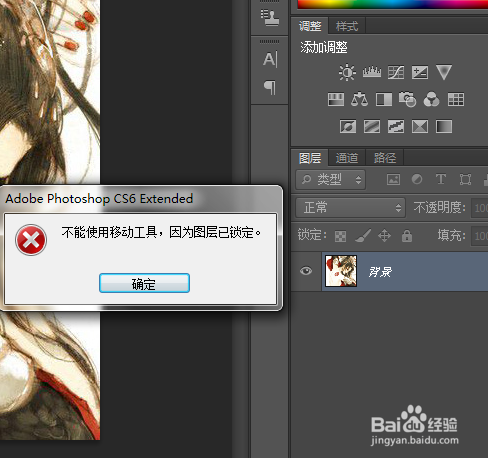488x458 pixels.
Task: Add a Black & White adjustment
Action: click(x=384, y=99)
